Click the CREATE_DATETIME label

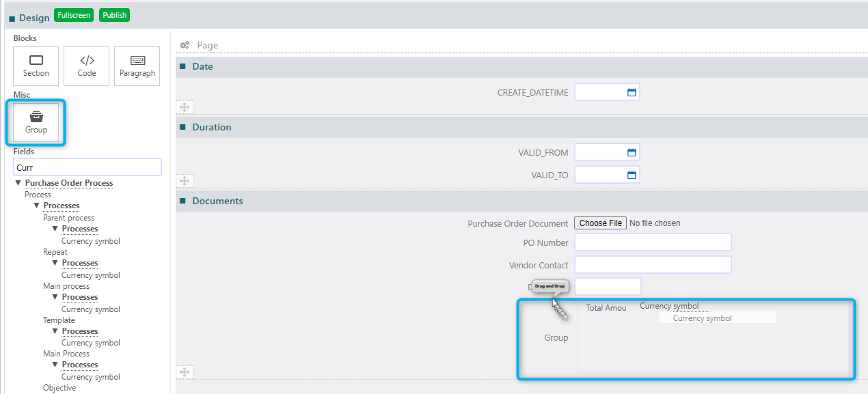click(533, 93)
